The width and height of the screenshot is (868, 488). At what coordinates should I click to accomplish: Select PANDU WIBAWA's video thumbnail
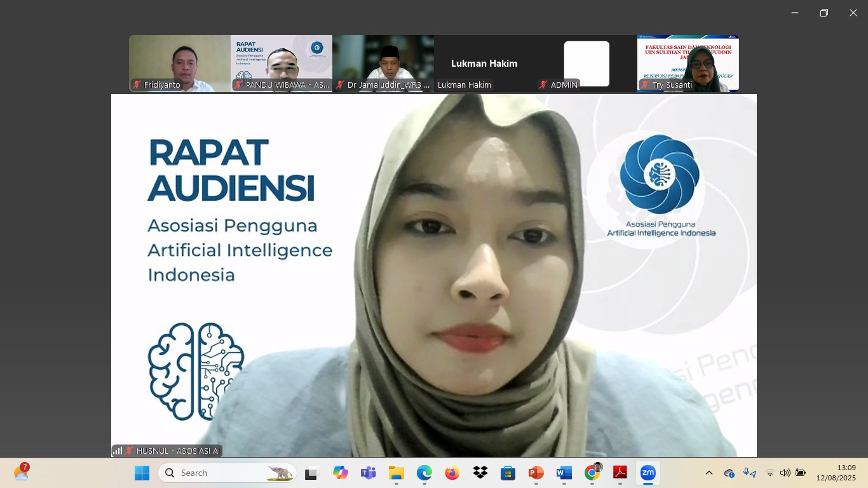[x=281, y=64]
